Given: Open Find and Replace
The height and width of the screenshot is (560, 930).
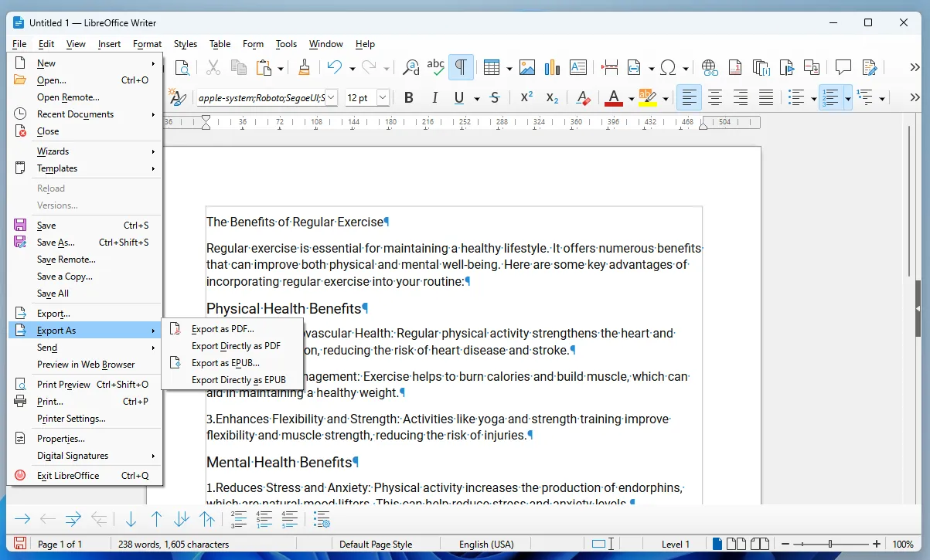Looking at the screenshot, I should 410,67.
